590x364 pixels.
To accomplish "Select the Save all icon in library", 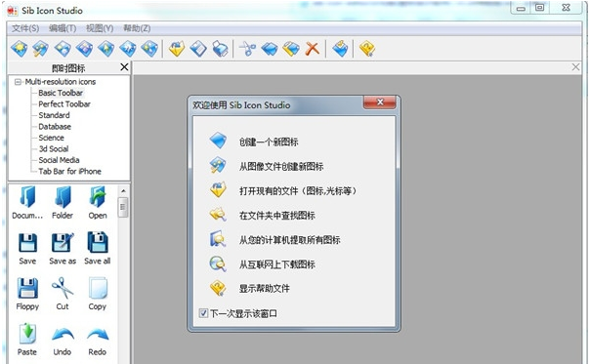I will pos(98,249).
